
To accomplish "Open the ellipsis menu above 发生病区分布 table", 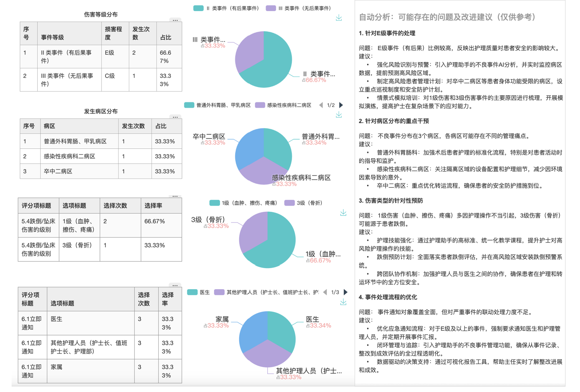I will click(x=175, y=117).
